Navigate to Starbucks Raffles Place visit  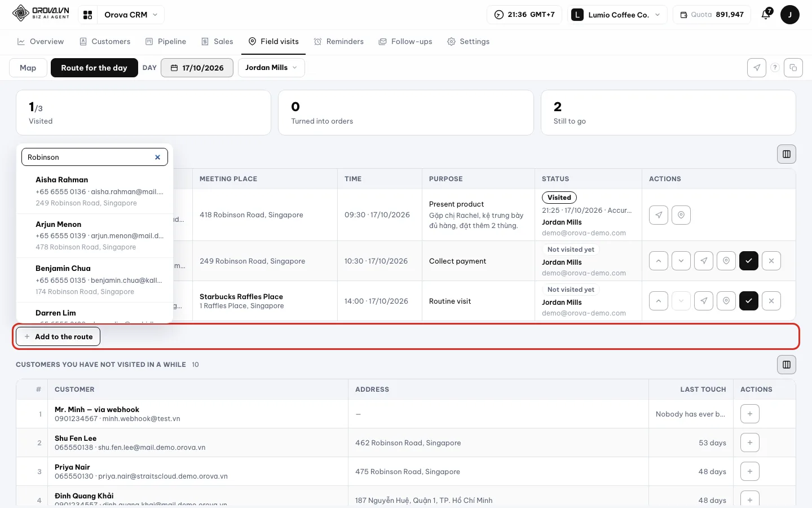pos(704,301)
